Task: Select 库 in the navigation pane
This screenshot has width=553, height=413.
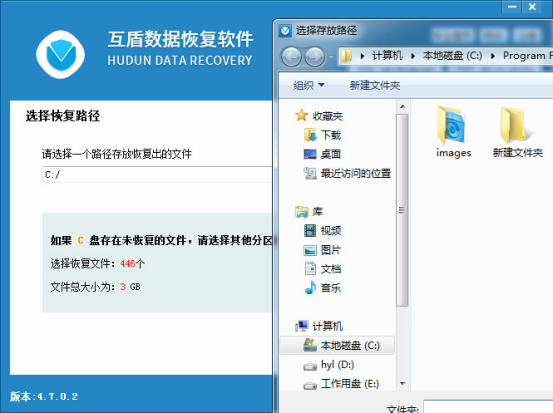Action: (317, 211)
